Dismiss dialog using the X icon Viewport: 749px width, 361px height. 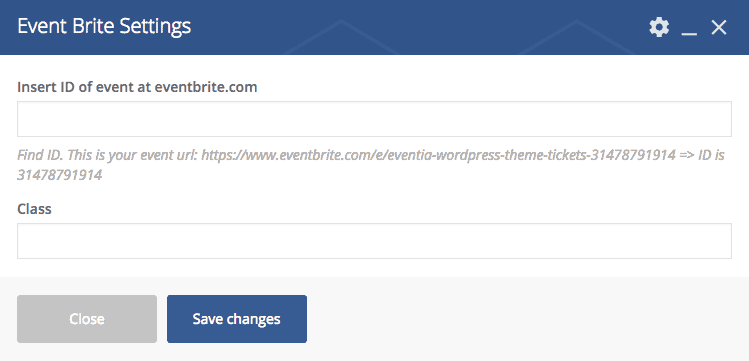coord(718,28)
